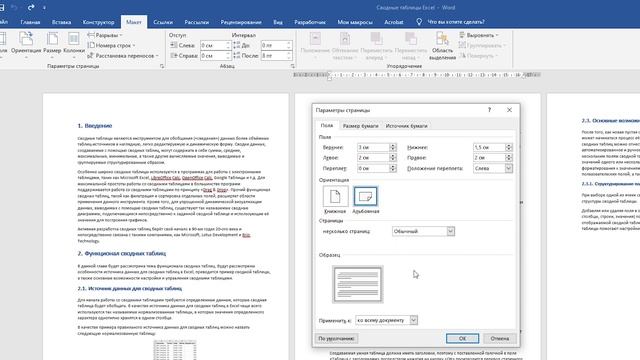This screenshot has height=360, width=640.
Task: Adjust Top margin (Верхнее) spinner
Action: (393, 147)
